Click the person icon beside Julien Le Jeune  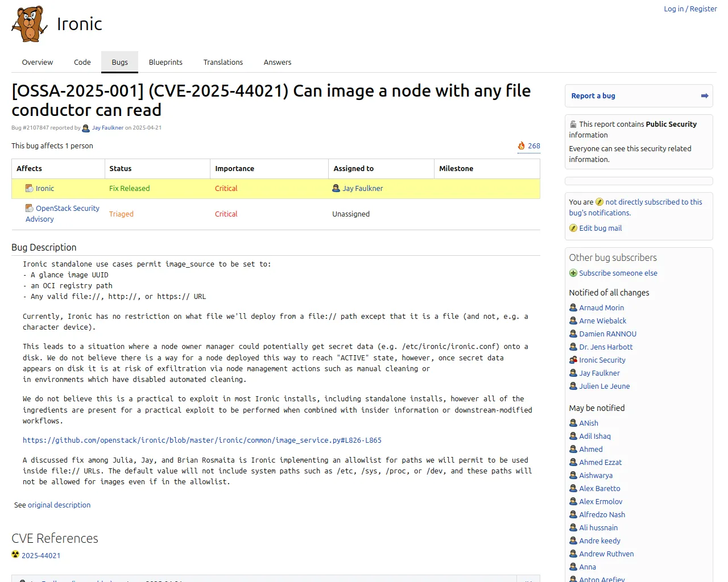pyautogui.click(x=573, y=386)
